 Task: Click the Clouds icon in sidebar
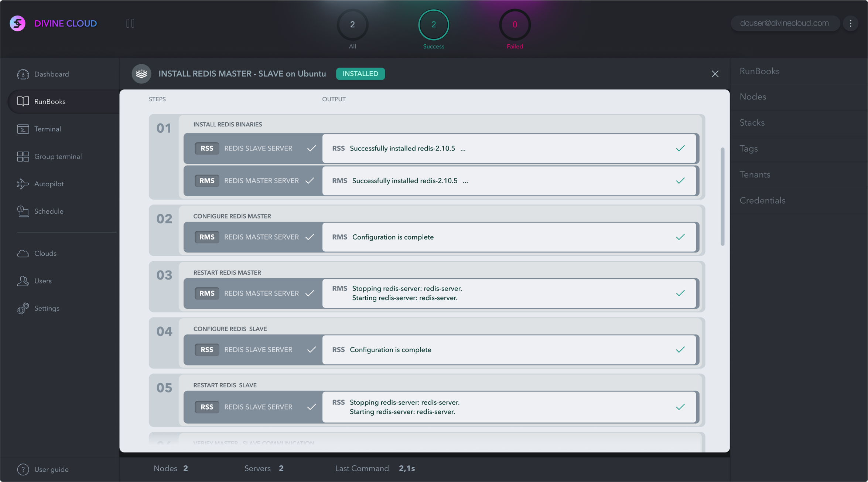(23, 254)
